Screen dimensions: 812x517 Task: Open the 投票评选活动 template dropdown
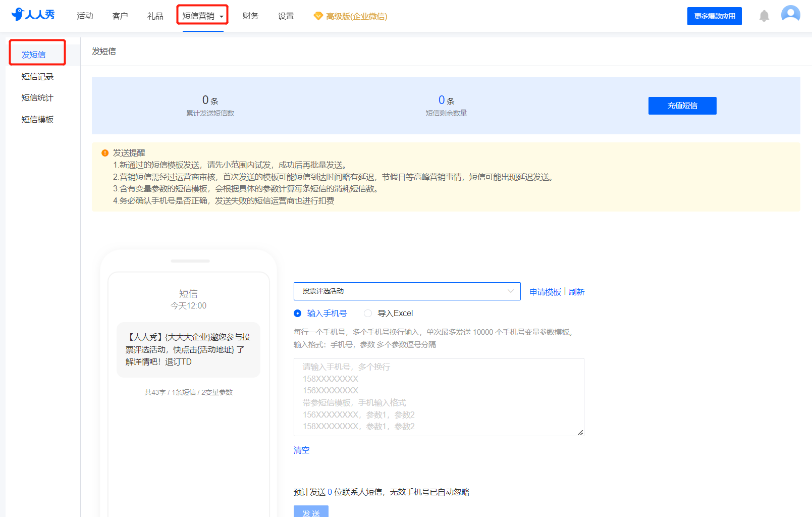[407, 291]
